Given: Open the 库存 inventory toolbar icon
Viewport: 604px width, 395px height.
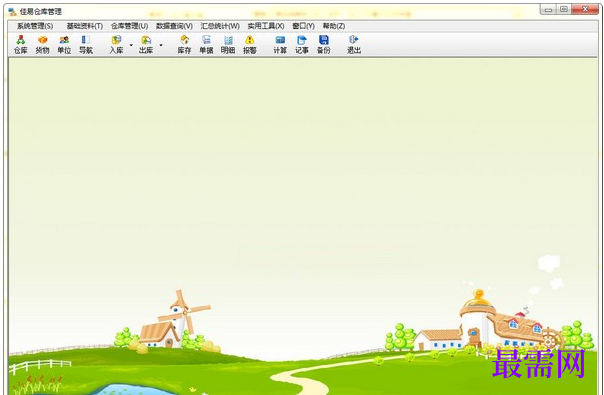Looking at the screenshot, I should click(x=184, y=44).
